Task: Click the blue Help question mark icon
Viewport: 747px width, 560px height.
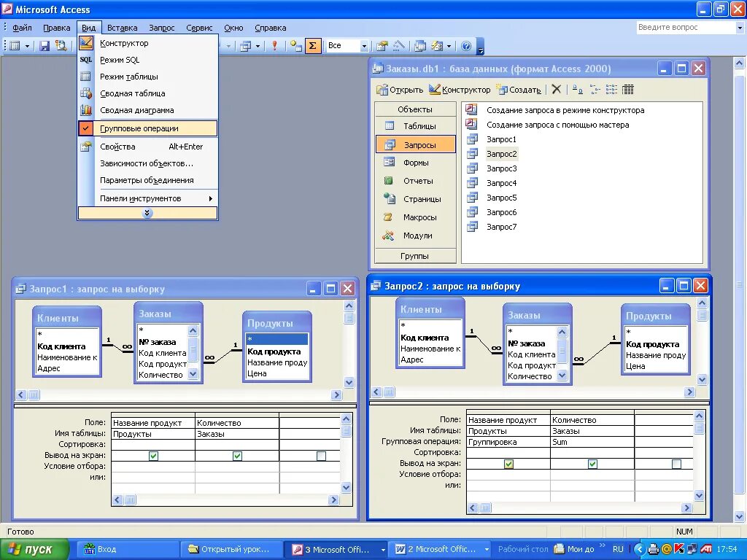Action: click(x=466, y=46)
